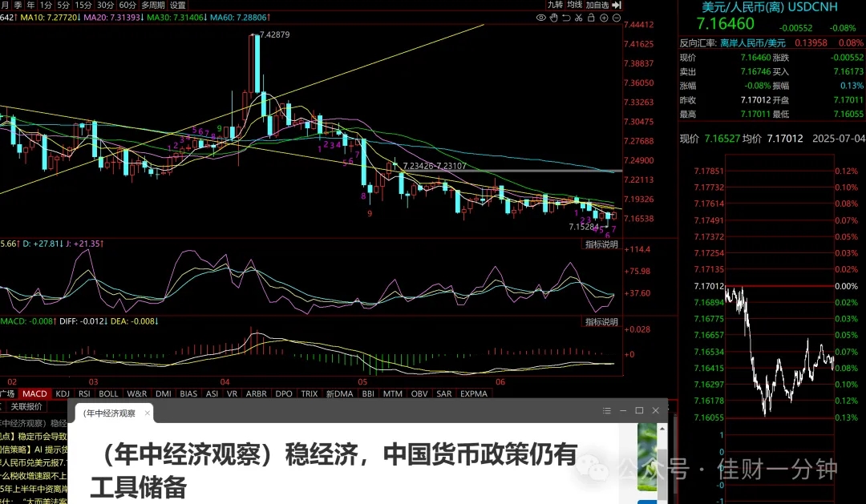
Task: Toggle the 均线 moving average button
Action: (x=574, y=5)
